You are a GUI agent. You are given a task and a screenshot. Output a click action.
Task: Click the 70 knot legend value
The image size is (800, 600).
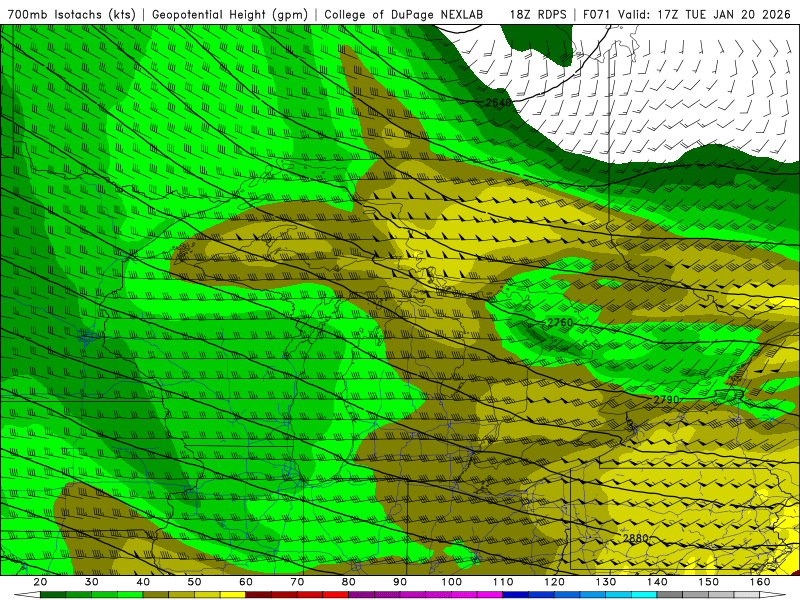[297, 582]
